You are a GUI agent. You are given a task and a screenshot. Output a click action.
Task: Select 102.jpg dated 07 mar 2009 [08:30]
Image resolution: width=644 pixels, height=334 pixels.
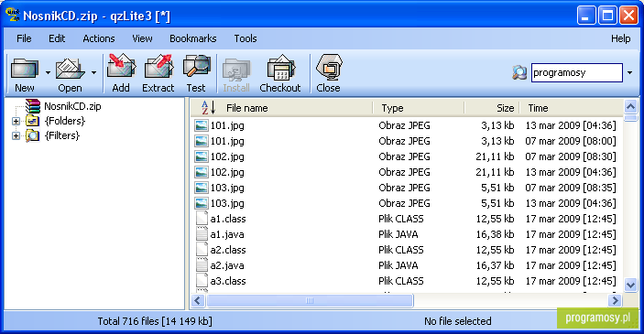pyautogui.click(x=407, y=156)
